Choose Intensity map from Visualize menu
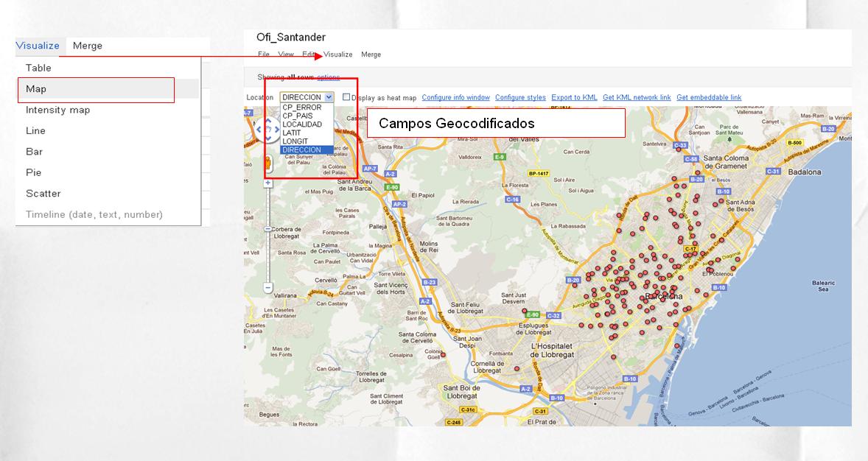 [x=57, y=109]
